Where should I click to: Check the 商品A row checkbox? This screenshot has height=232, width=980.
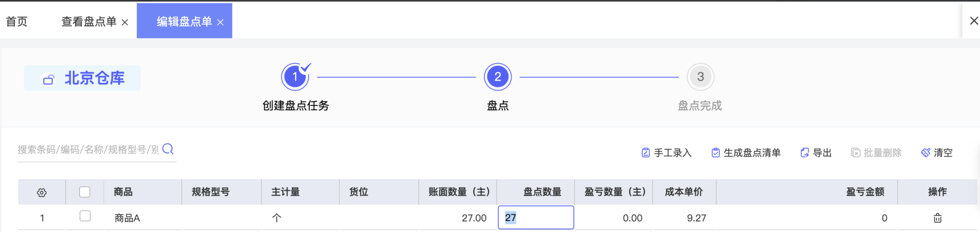[85, 216]
